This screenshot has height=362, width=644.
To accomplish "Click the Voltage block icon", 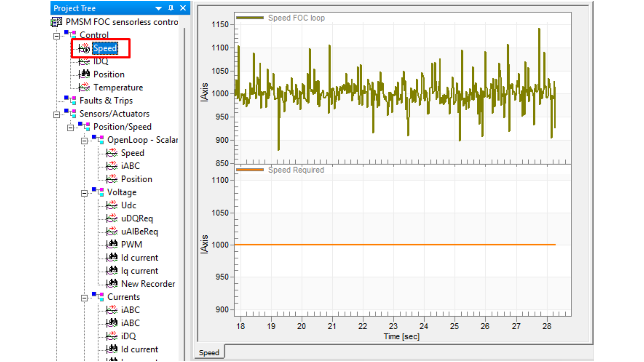I will click(98, 192).
